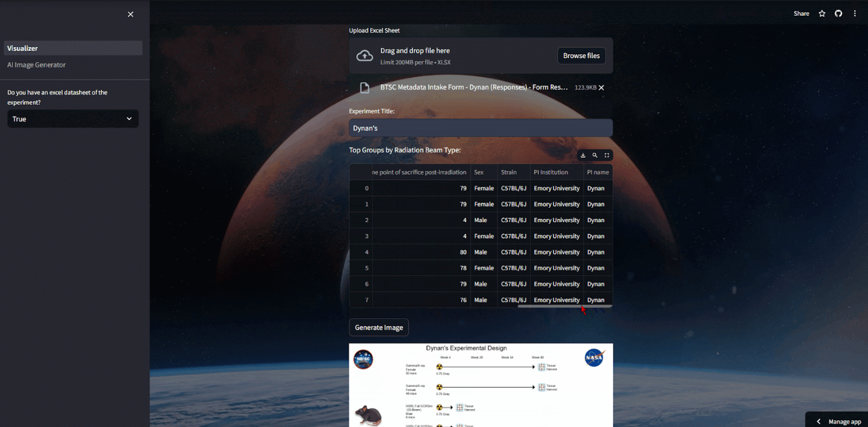
Task: Click the Experiment Title input field
Action: click(480, 128)
